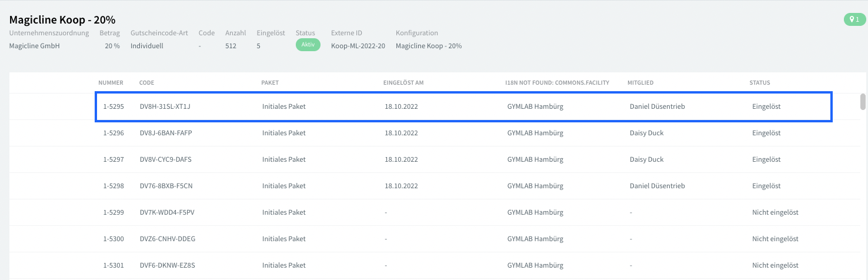Image resolution: width=868 pixels, height=280 pixels.
Task: Click code DV8J-6BAN-FAFP
Action: pos(166,133)
